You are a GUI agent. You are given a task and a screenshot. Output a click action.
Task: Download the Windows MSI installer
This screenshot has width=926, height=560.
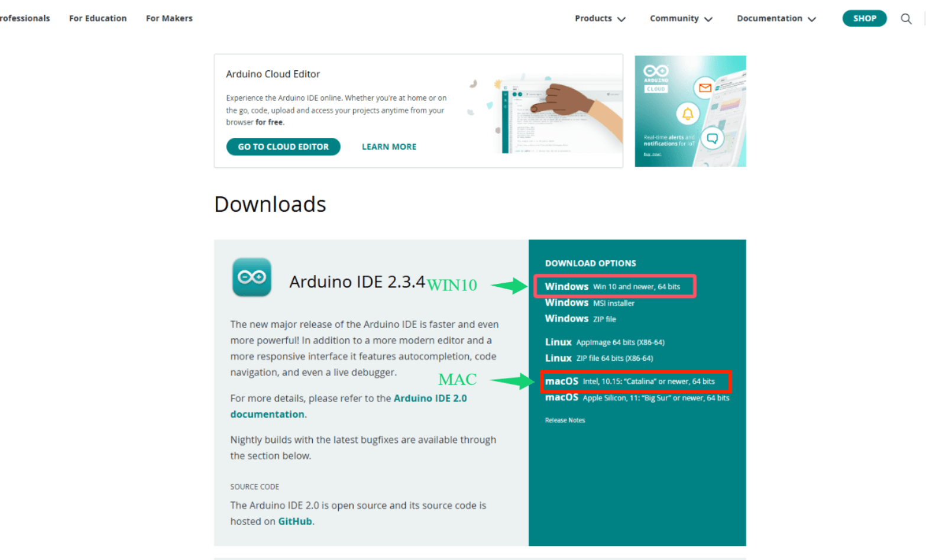pos(590,303)
